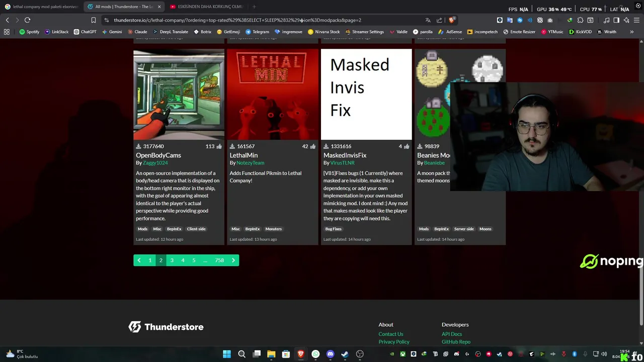Open the KickVOD bookmark

click(580, 32)
